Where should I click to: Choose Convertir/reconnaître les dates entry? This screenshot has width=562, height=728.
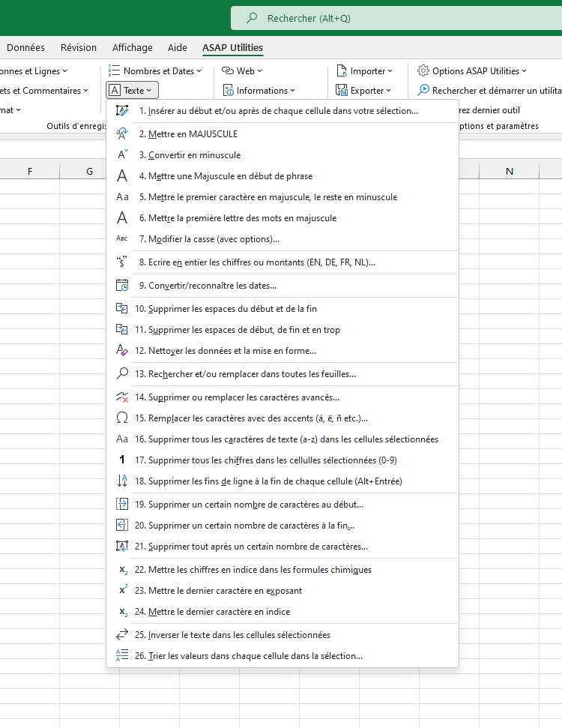coord(282,285)
